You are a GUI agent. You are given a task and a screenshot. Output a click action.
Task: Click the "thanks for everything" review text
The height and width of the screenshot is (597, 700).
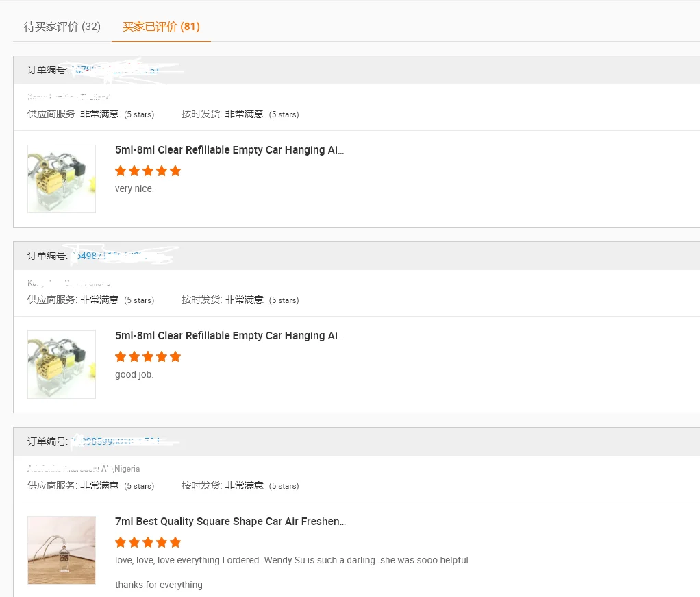(159, 585)
